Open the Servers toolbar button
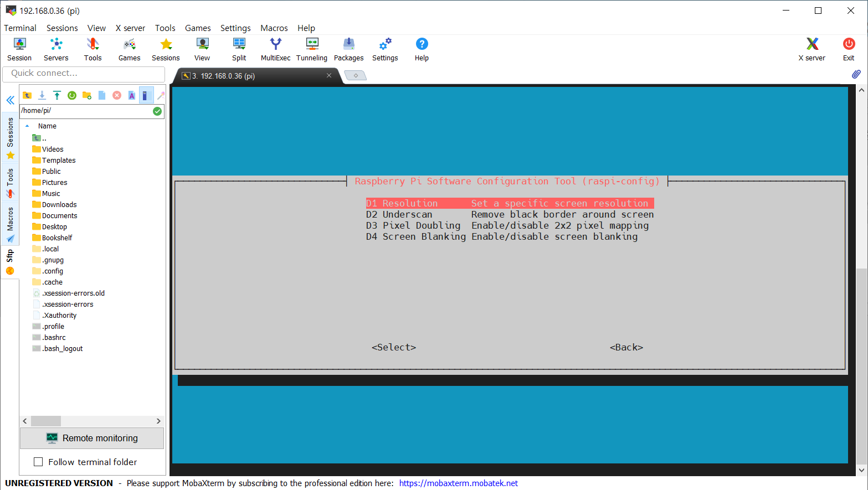Image resolution: width=868 pixels, height=490 pixels. point(56,49)
